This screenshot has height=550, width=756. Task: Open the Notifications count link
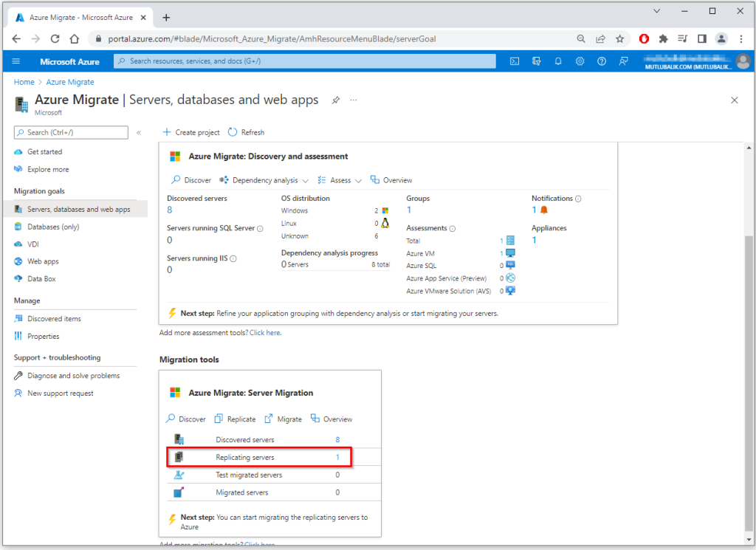click(535, 210)
